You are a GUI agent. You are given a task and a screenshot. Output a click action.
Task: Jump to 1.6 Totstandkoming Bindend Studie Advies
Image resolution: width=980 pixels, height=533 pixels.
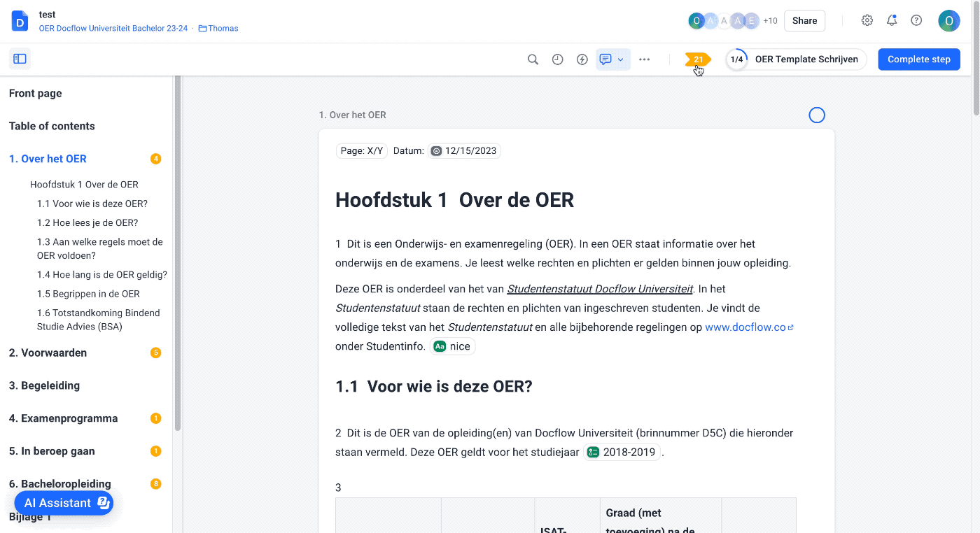tap(99, 320)
